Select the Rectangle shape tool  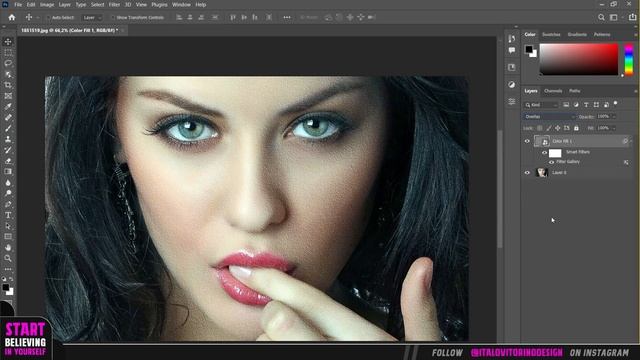tap(8, 236)
